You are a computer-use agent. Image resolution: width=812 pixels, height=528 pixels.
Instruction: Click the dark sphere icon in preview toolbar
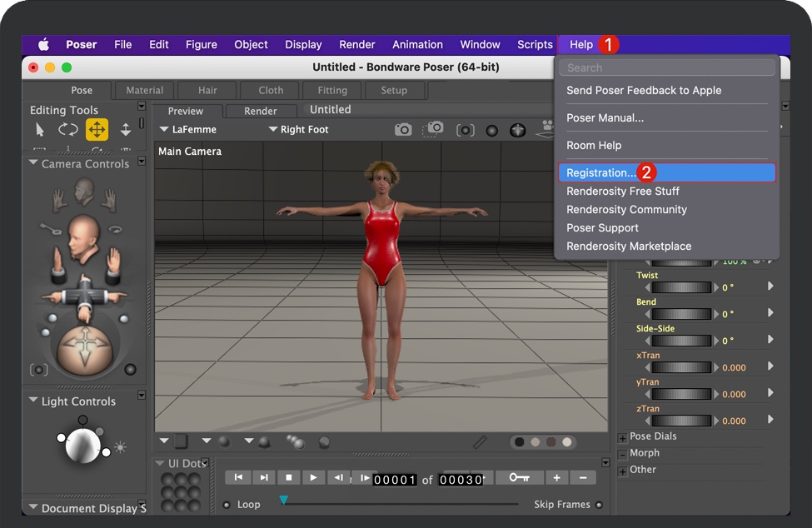click(x=492, y=131)
